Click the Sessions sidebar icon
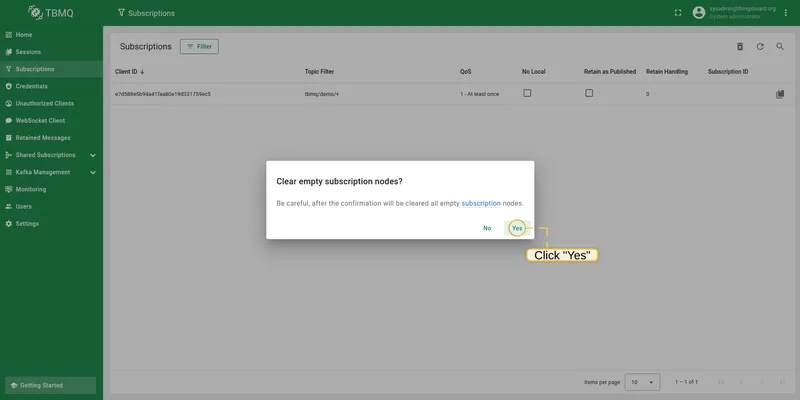 pos(9,52)
